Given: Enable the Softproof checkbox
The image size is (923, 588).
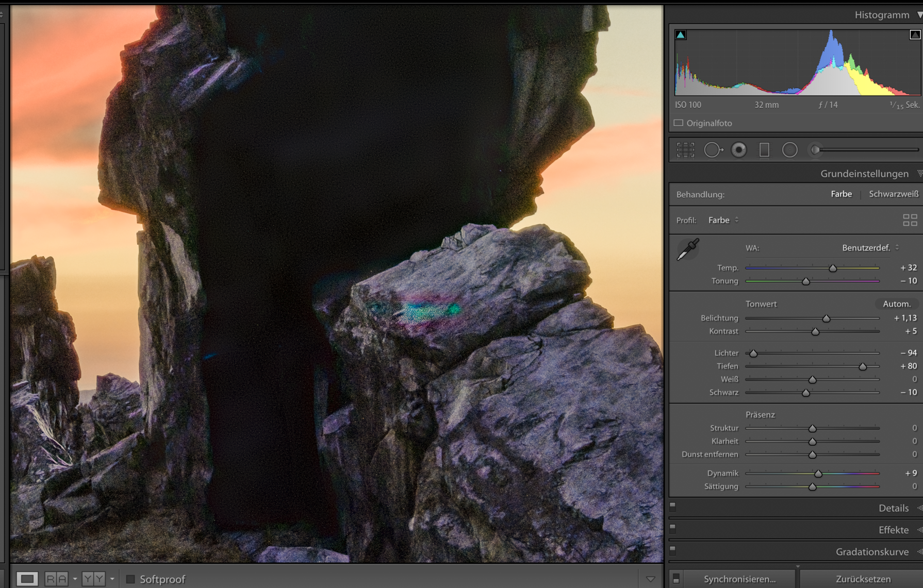Looking at the screenshot, I should tap(130, 579).
